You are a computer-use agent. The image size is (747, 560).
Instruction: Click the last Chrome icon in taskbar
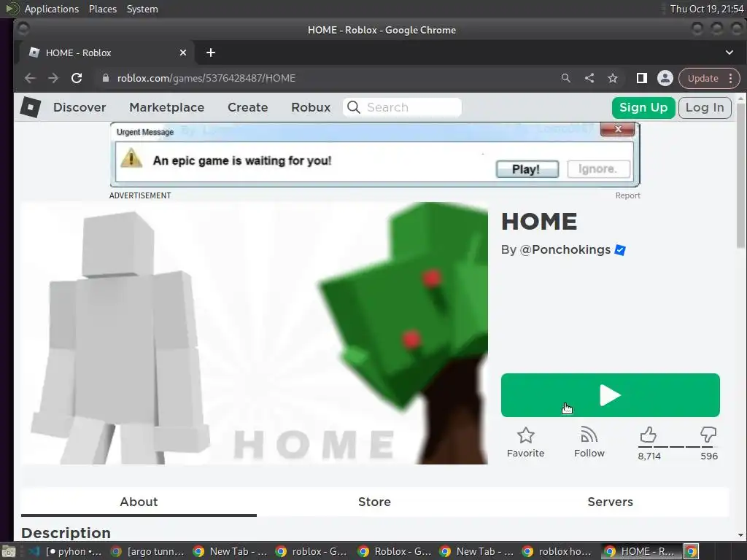coord(692,551)
